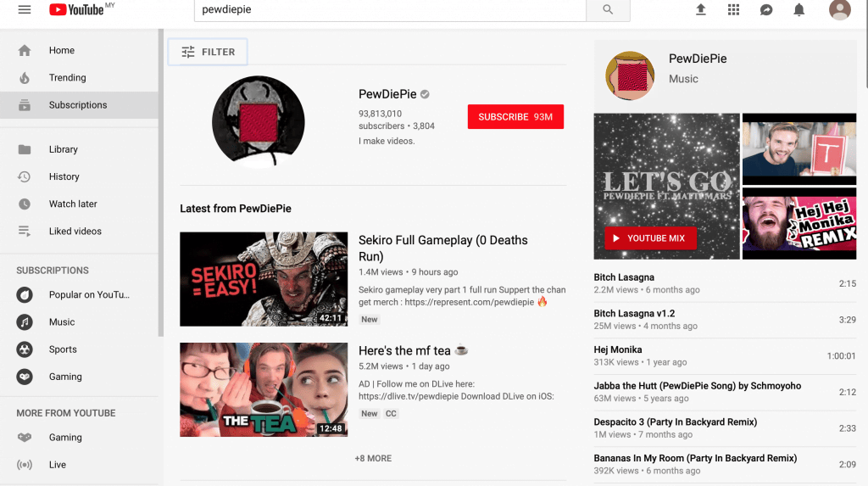Open Sports subscription channel
Screen dimensions: 868x486
pyautogui.click(x=79, y=349)
